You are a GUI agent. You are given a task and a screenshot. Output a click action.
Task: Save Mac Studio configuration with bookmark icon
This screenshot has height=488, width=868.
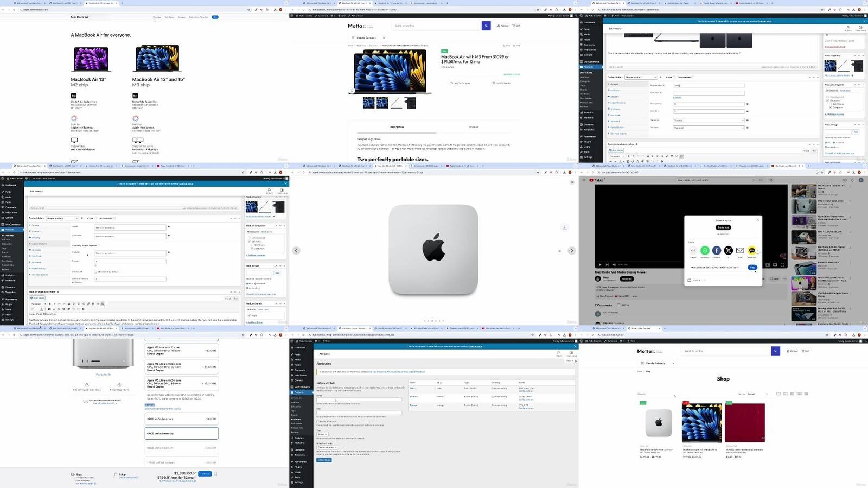[x=215, y=474]
